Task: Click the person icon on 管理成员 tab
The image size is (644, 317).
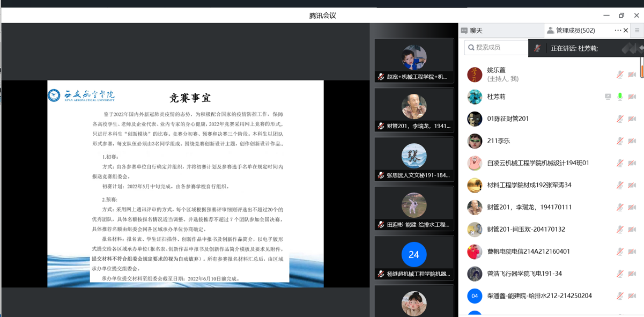Action: click(x=550, y=31)
